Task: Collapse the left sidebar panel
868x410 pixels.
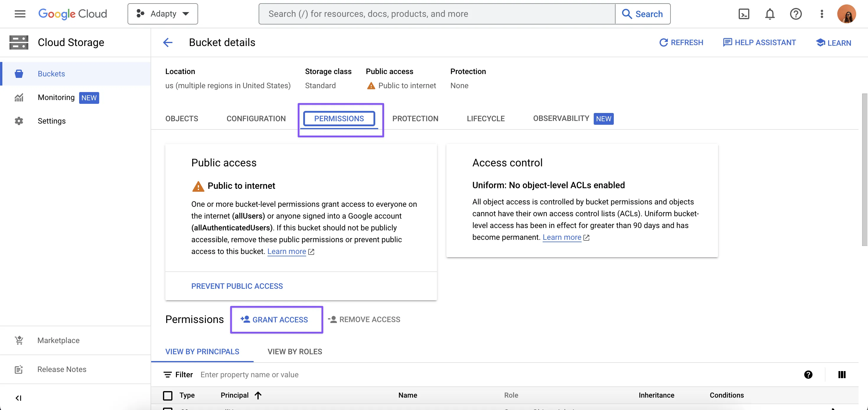Action: 19,398
